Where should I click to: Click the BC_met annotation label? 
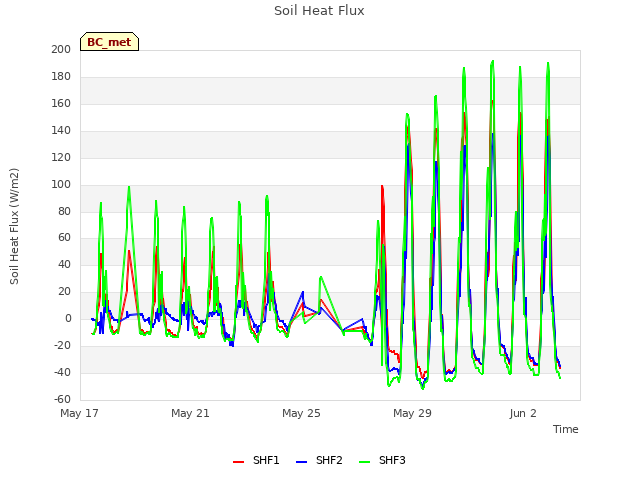(109, 42)
